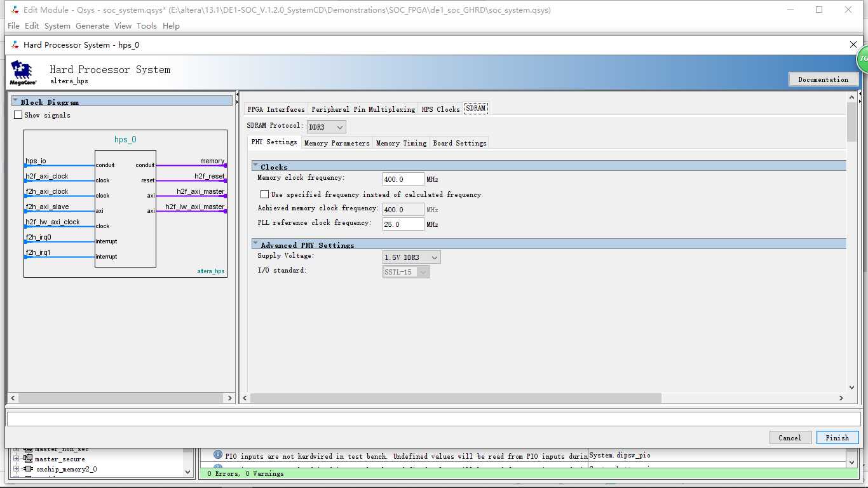
Task: Edit the Memory clock frequency field
Action: [403, 179]
